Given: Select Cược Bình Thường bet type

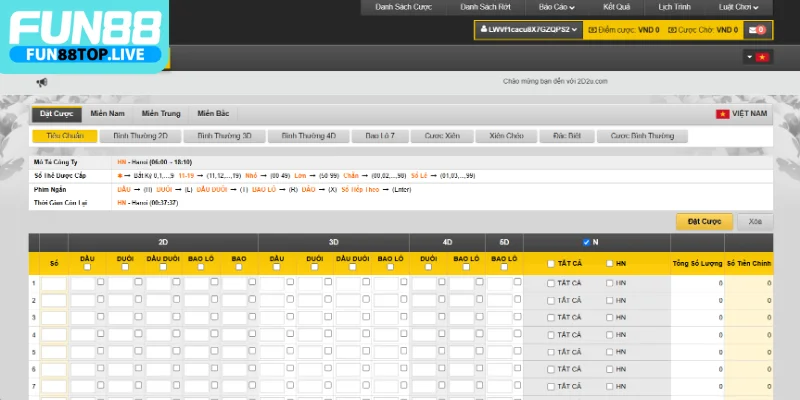Looking at the screenshot, I should tap(642, 136).
